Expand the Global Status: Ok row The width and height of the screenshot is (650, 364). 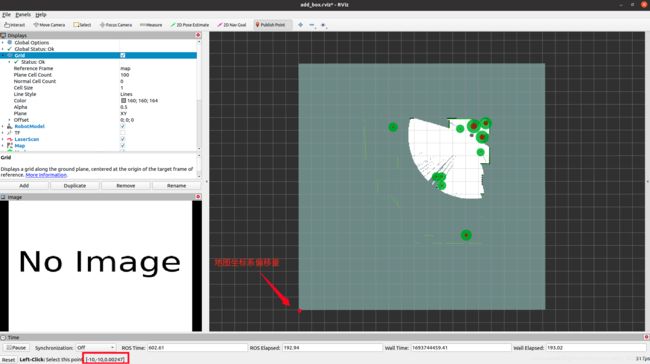[3, 49]
